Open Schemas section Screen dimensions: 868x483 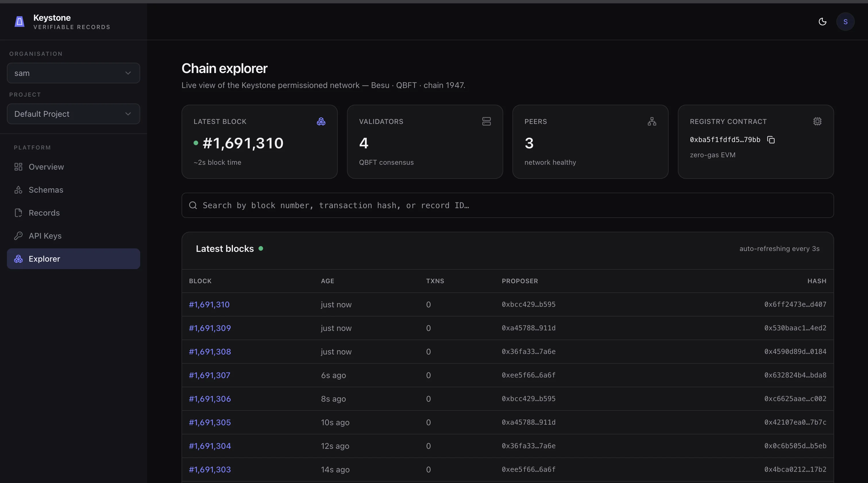[x=74, y=190]
